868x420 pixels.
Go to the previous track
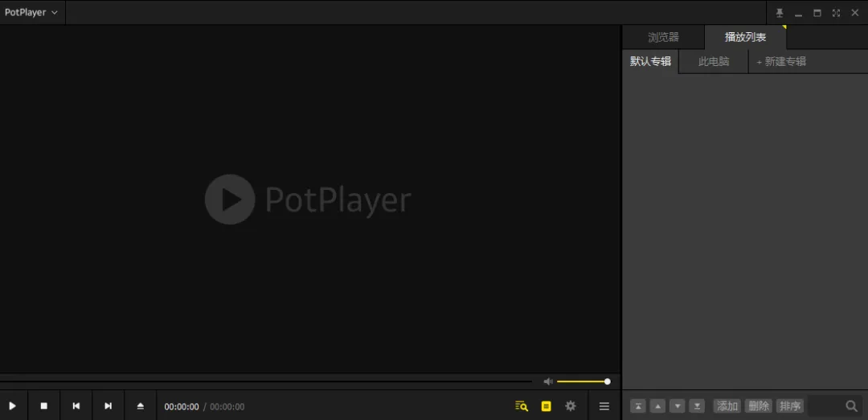click(x=76, y=406)
